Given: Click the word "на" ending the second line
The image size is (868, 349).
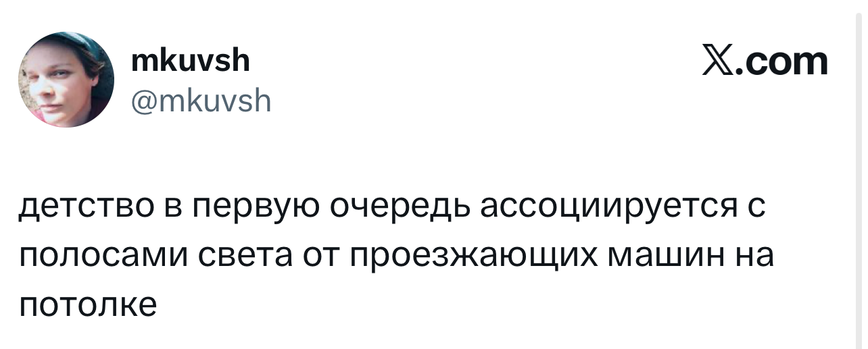Looking at the screenshot, I should point(754,256).
